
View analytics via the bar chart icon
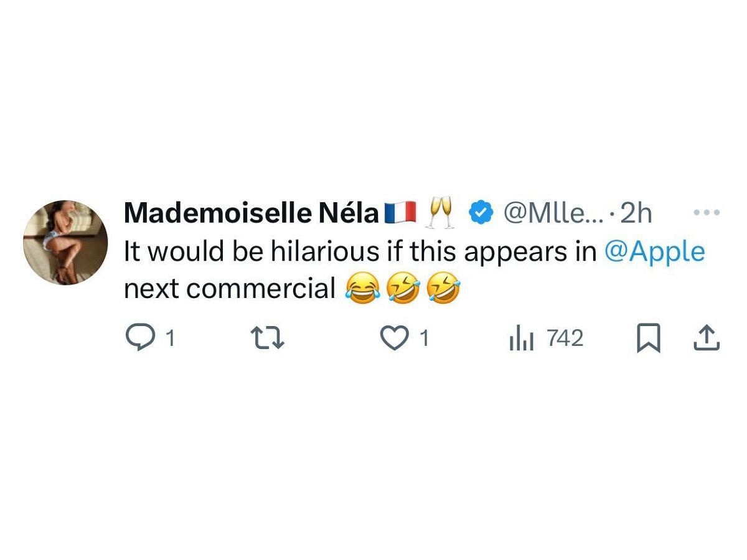(x=522, y=339)
